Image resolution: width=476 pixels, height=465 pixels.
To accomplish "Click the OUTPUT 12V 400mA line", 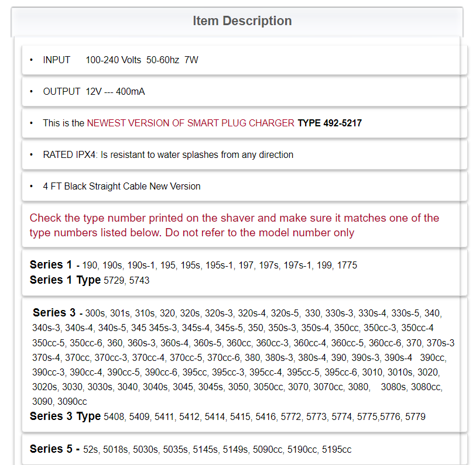I will point(94,91).
